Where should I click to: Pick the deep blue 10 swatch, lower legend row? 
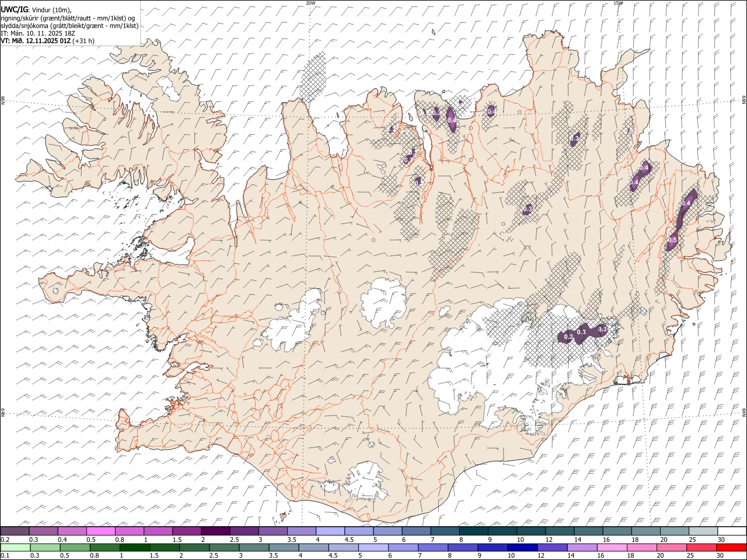click(522, 548)
